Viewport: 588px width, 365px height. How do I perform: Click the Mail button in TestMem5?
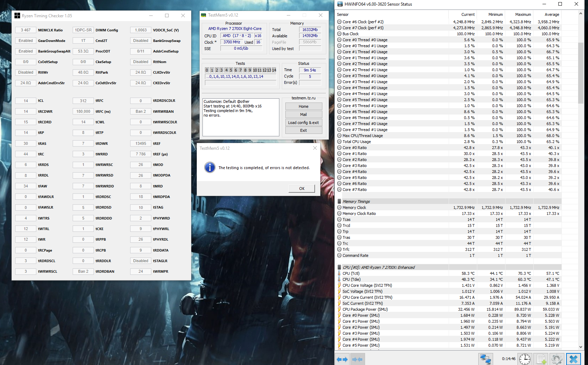(x=303, y=115)
